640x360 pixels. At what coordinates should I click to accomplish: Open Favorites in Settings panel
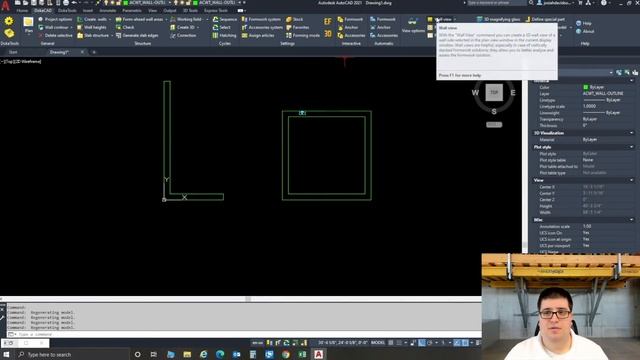pyautogui.click(x=298, y=27)
